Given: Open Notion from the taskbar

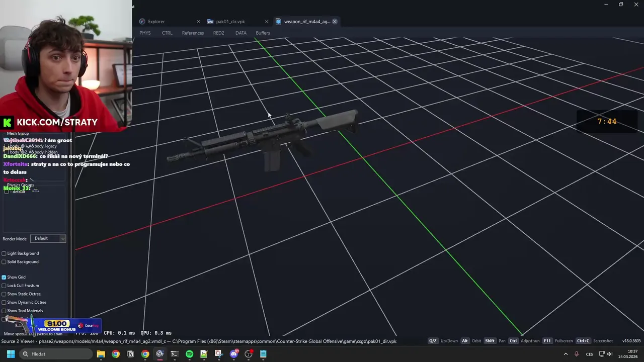Looking at the screenshot, I should pyautogui.click(x=130, y=354).
